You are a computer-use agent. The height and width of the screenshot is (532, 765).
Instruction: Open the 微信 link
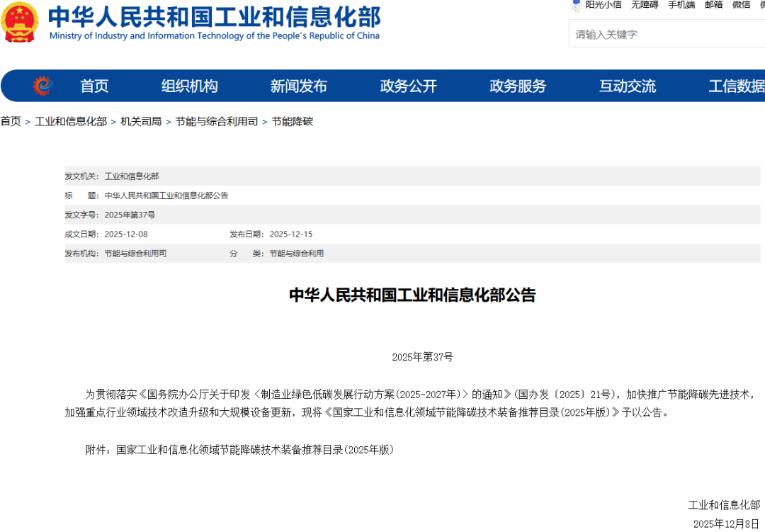click(741, 5)
